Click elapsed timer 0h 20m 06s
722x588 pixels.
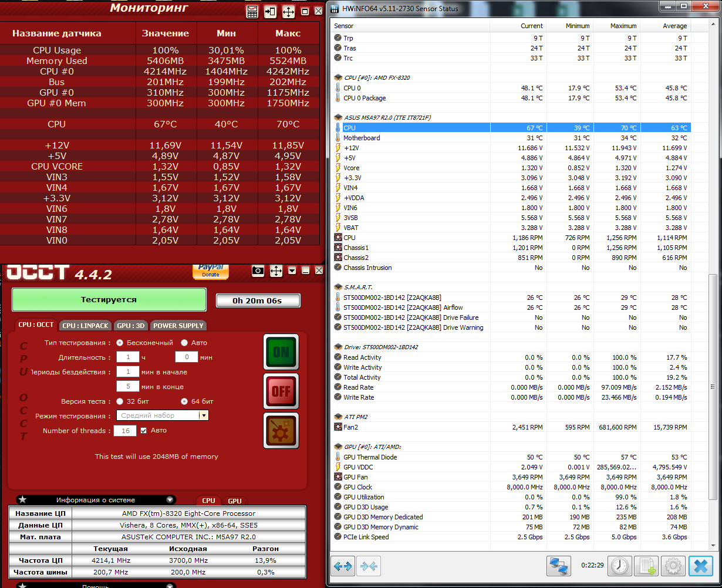[258, 300]
